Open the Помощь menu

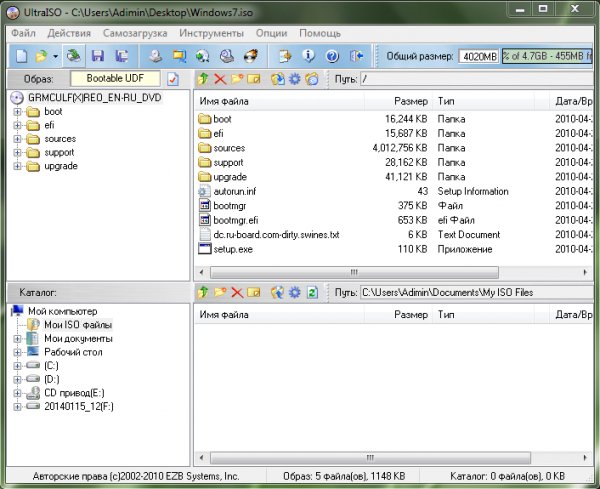pyautogui.click(x=320, y=33)
